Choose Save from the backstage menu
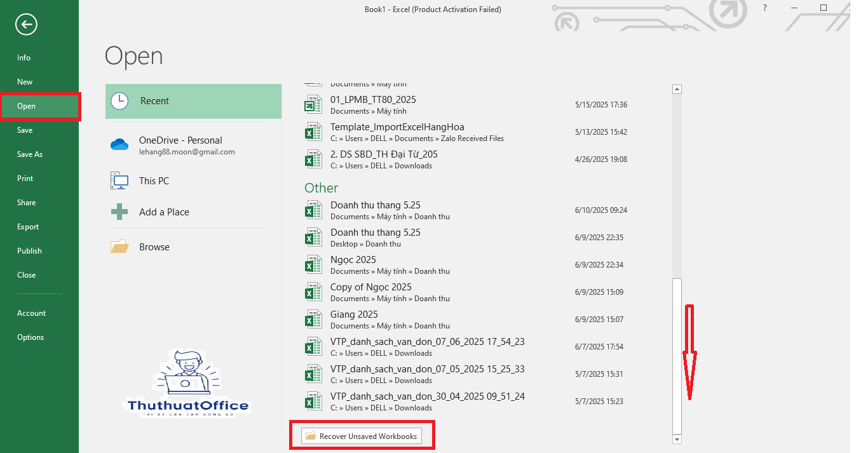The image size is (868, 453). pos(39,130)
